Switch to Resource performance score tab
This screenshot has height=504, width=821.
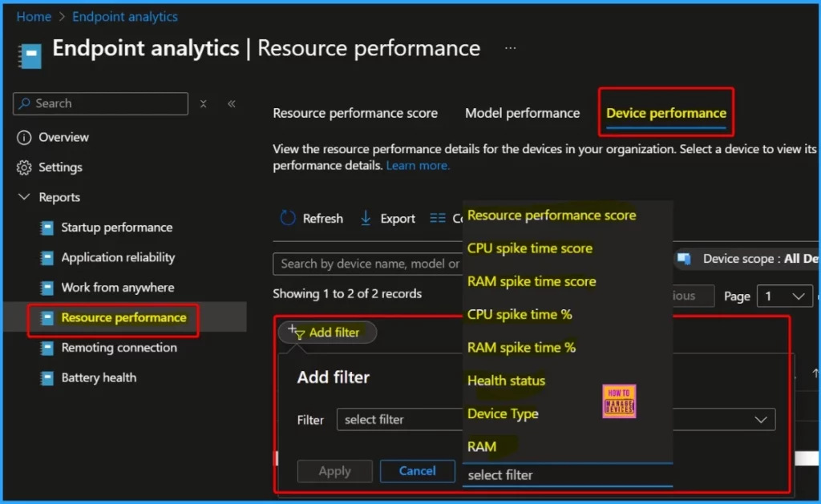pyautogui.click(x=355, y=113)
